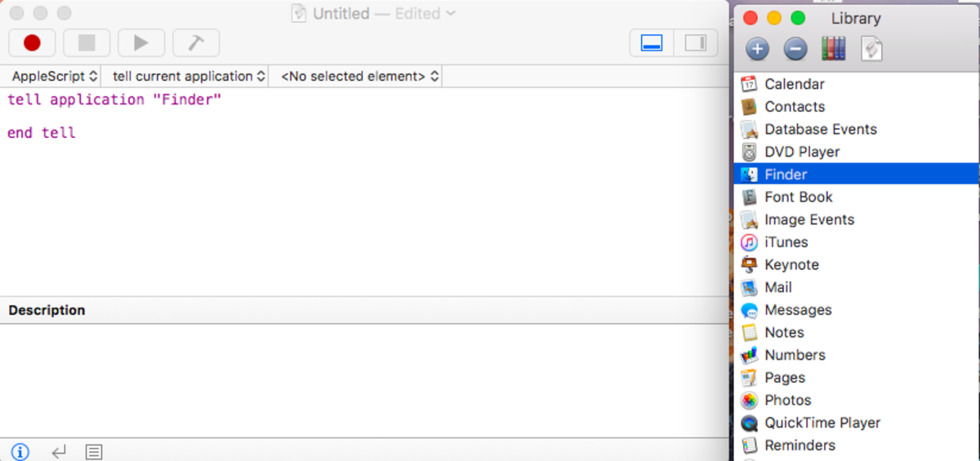Toggle the right sidebar pane button
The image size is (980, 461).
(x=696, y=43)
